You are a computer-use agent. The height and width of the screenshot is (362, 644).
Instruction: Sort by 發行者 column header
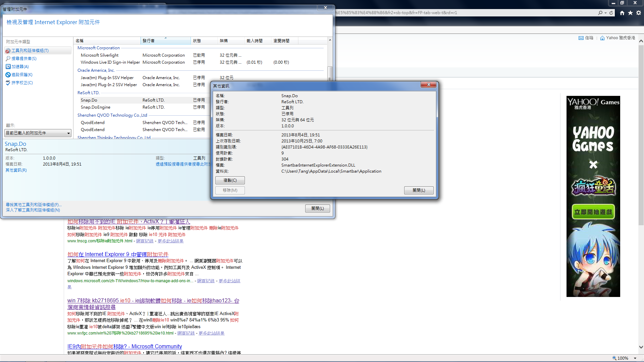166,41
